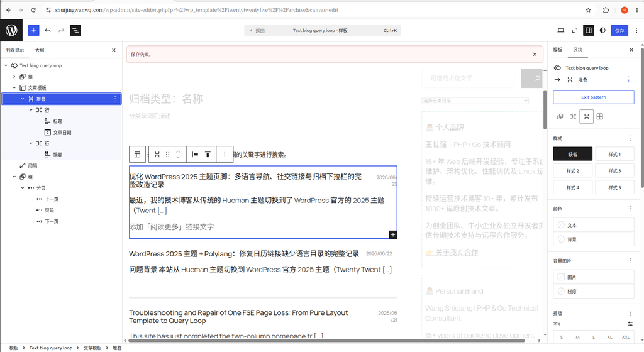Viewport: 644px width, 352px height.
Task: Undo the last change
Action: pyautogui.click(x=48, y=30)
